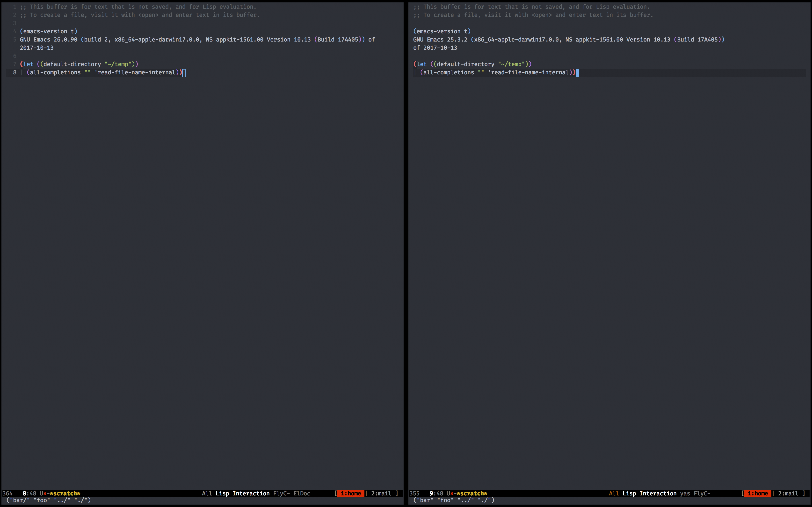Viewport: 812px width, 507px height.
Task: Open the mode menu via left Lisp Interaction label
Action: 243,493
